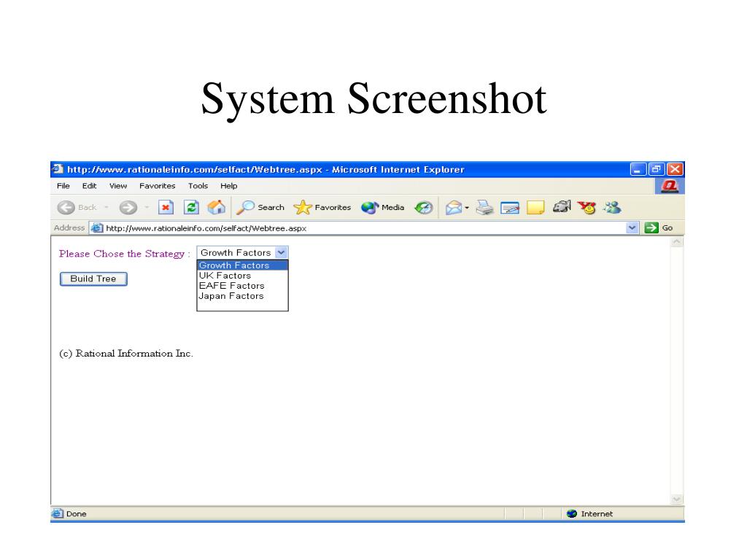Open the Search pane in toolbar
The image size is (747, 560).
[x=260, y=208]
